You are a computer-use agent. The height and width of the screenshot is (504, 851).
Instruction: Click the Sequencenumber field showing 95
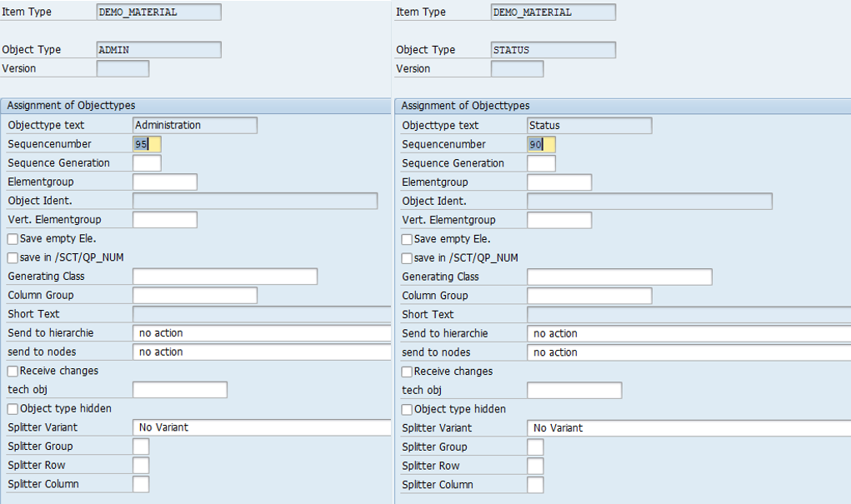point(147,144)
